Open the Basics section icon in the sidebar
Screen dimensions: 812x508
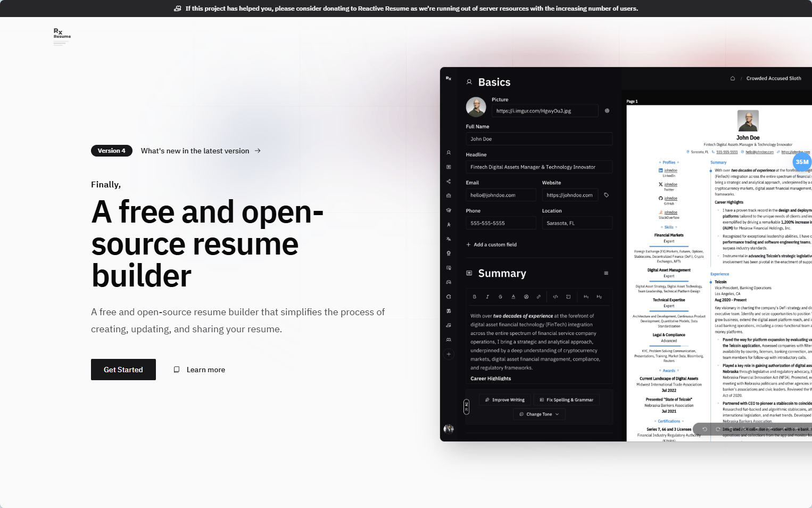pos(449,152)
